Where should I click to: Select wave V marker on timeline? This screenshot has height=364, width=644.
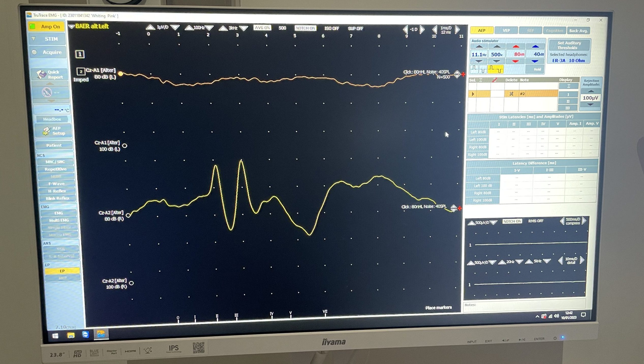(290, 314)
